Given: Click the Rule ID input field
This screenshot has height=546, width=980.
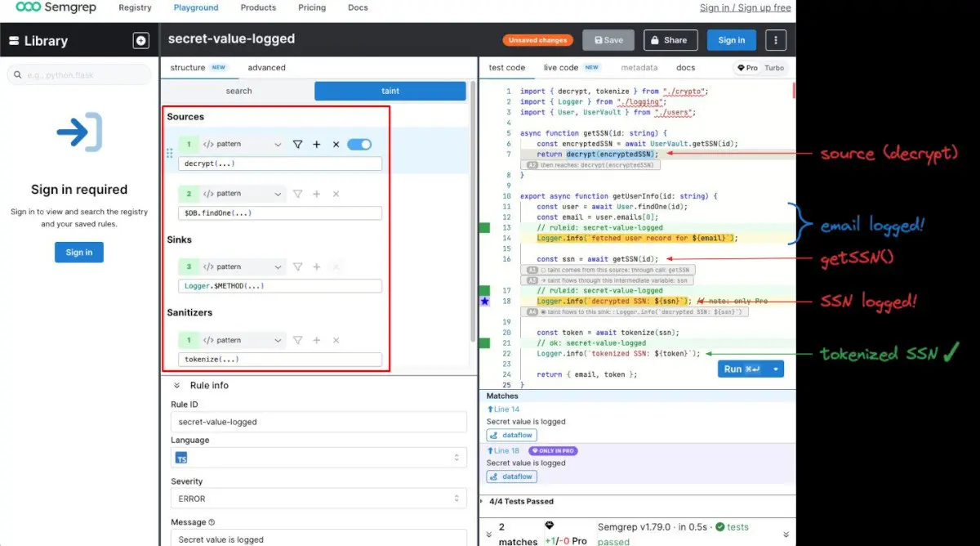Looking at the screenshot, I should tap(318, 422).
